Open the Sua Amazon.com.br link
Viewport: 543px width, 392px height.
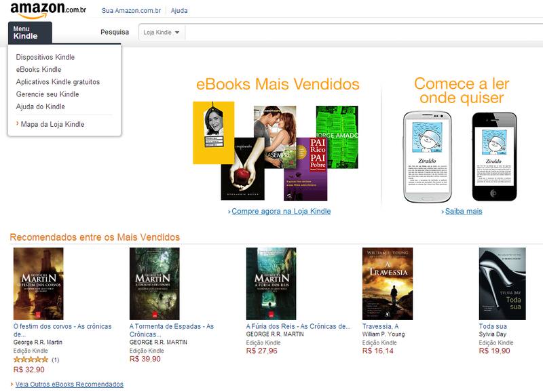(x=131, y=11)
